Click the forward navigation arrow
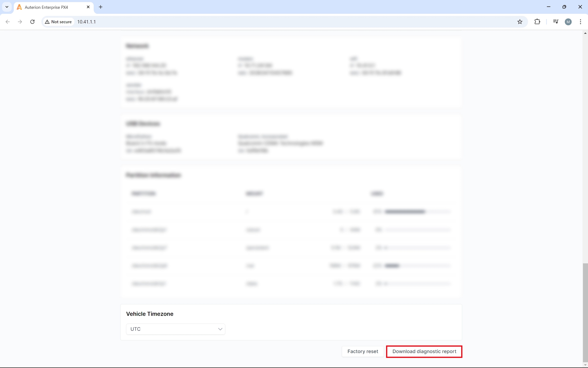Screen dimensions: 588x368 (x=20, y=22)
